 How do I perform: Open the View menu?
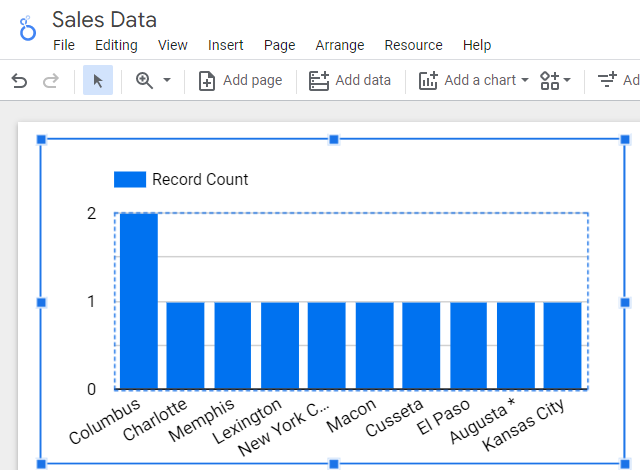coord(173,45)
